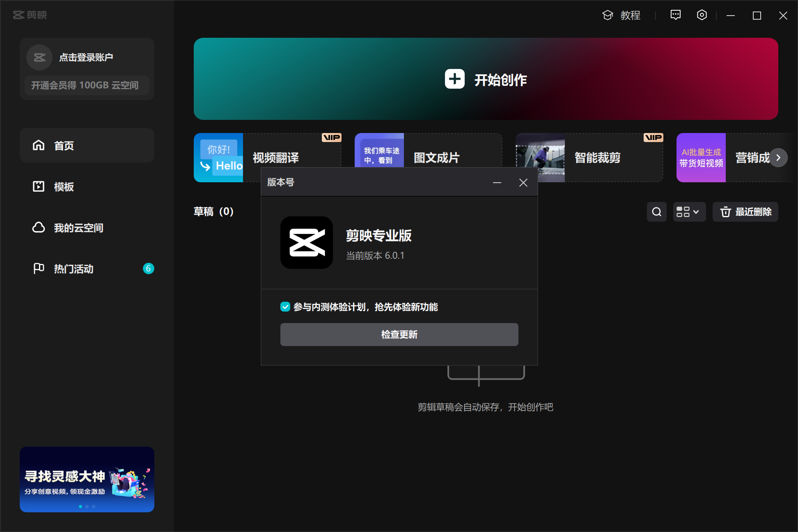798x532 pixels.
Task: Minimize the 版本号 dialog
Action: (497, 183)
